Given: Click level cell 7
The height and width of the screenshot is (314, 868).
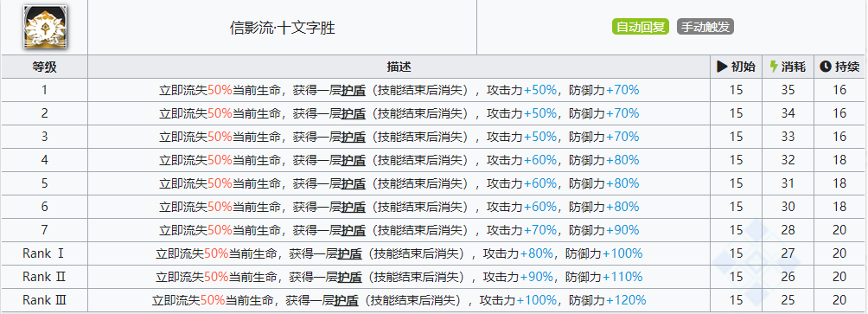Looking at the screenshot, I should pos(44,230).
